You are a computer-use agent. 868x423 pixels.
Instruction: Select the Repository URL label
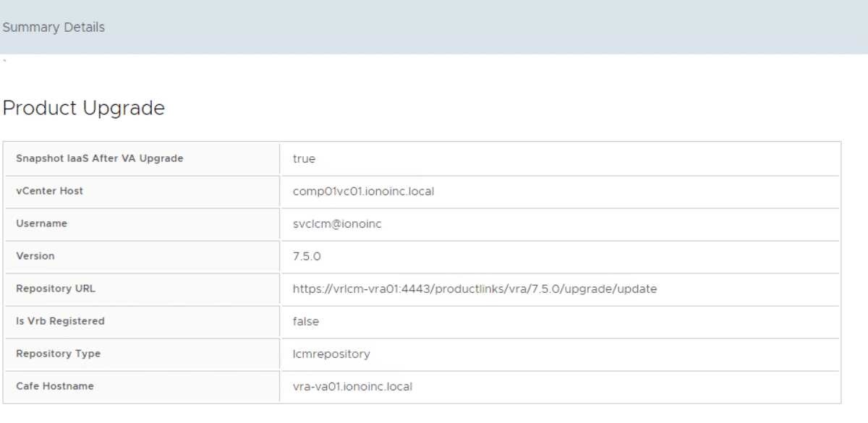point(55,289)
